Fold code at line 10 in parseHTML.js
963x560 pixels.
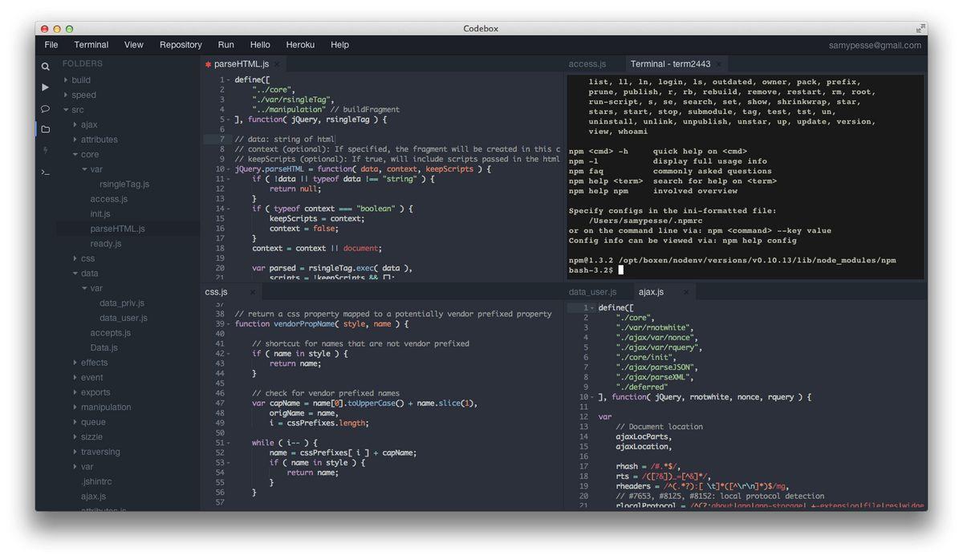[x=228, y=169]
